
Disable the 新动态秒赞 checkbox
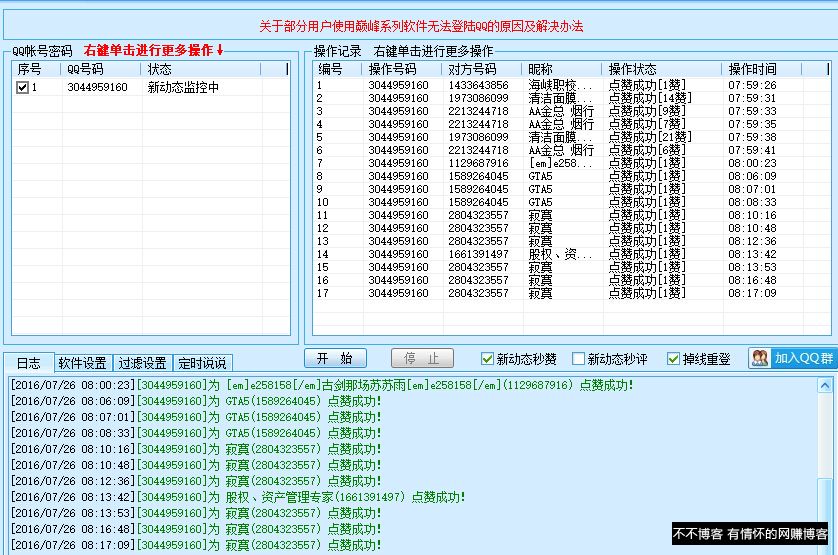click(488, 359)
